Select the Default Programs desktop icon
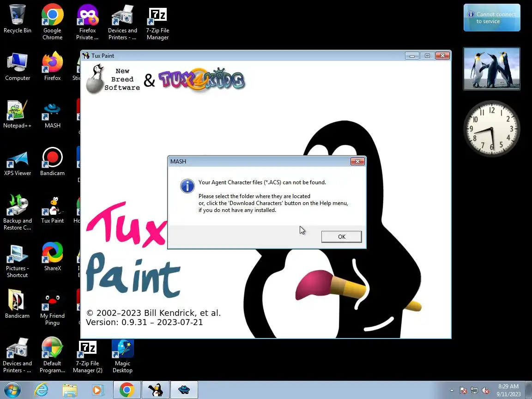The height and width of the screenshot is (399, 532). (x=52, y=355)
